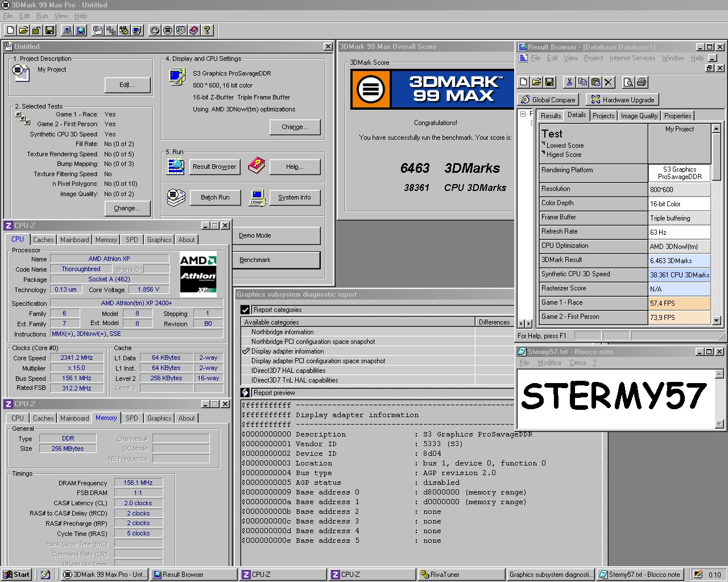The height and width of the screenshot is (582, 728).
Task: Click the Differences column header
Action: [x=494, y=322]
